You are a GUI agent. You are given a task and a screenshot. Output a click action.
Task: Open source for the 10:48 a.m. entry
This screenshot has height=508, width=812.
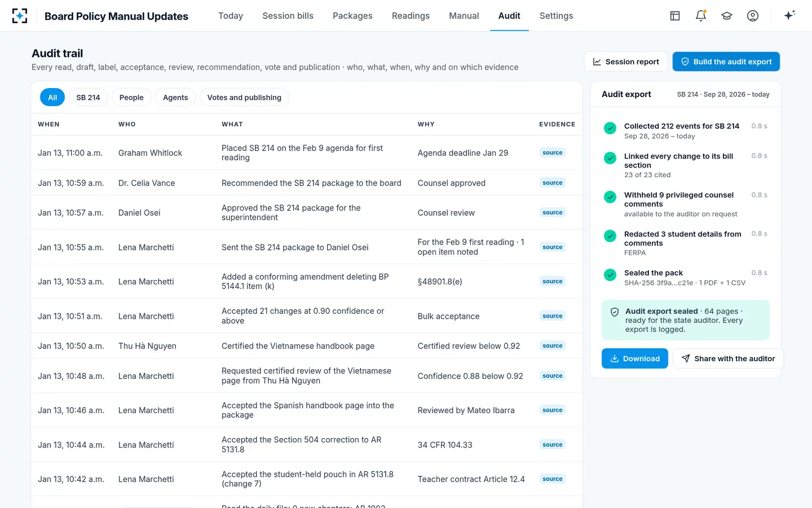coord(553,376)
